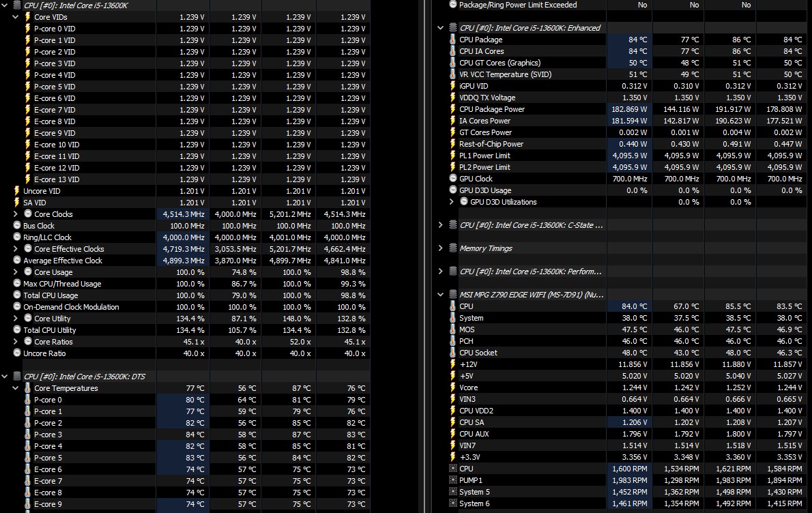Viewport: 812px width, 513px height.
Task: Click the 134.4 % Total CPU Utility current value
Action: 190,330
